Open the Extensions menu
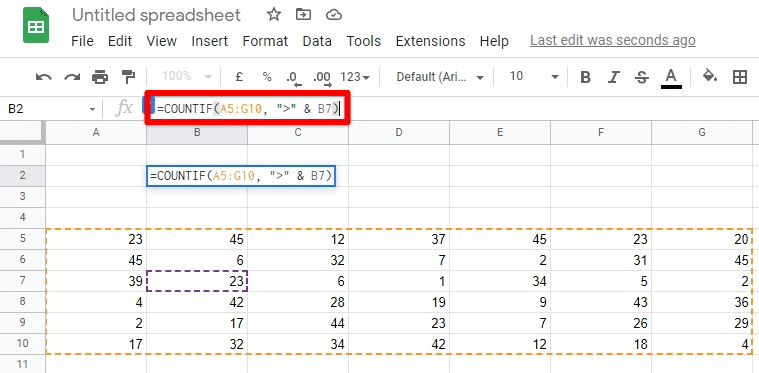Viewport: 759px width, 373px height. coord(430,41)
